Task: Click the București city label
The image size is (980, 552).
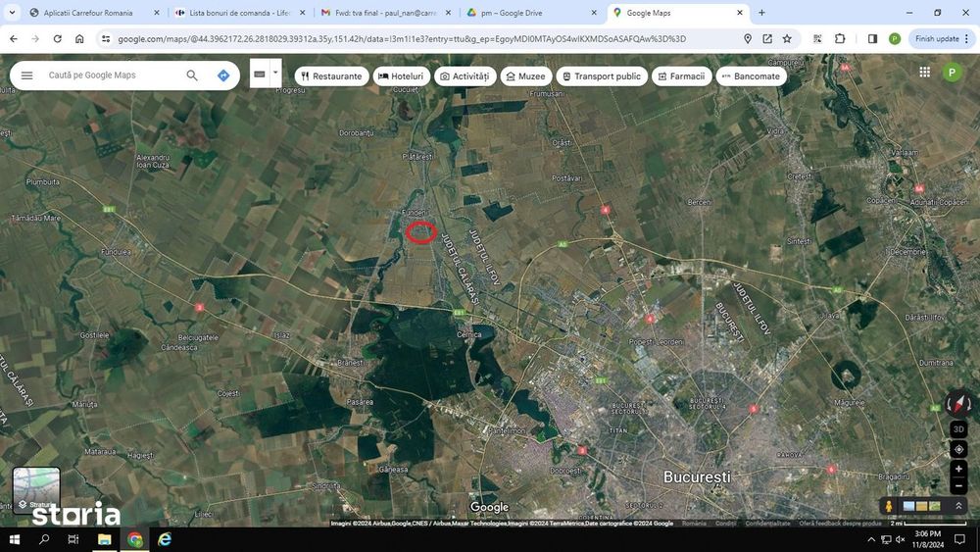Action: tap(697, 477)
